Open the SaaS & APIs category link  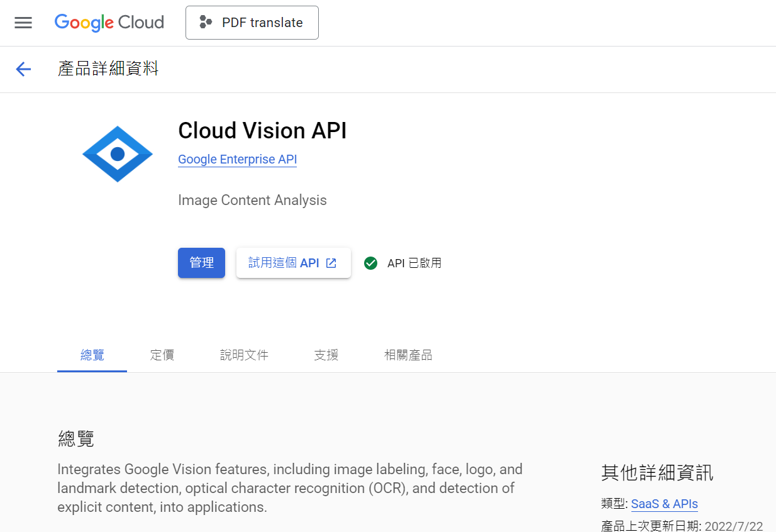coord(665,504)
